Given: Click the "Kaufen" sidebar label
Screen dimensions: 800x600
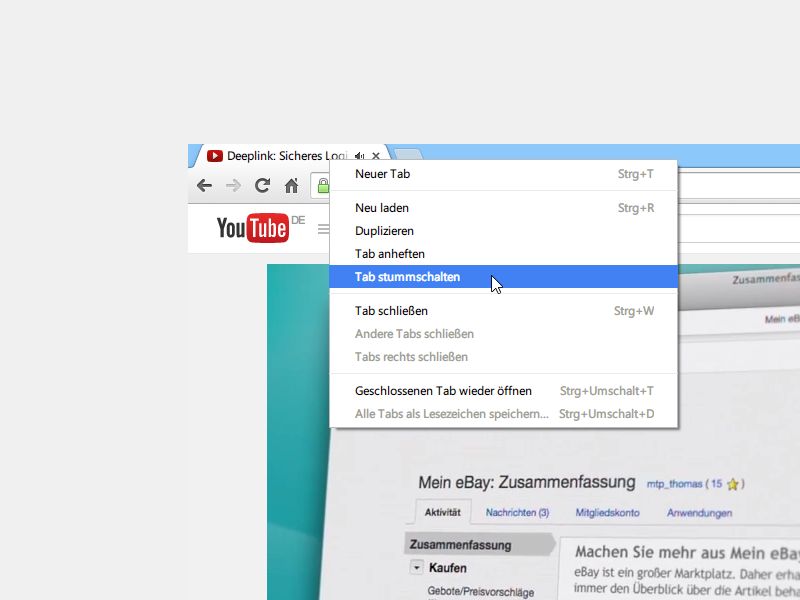Looking at the screenshot, I should point(448,568).
